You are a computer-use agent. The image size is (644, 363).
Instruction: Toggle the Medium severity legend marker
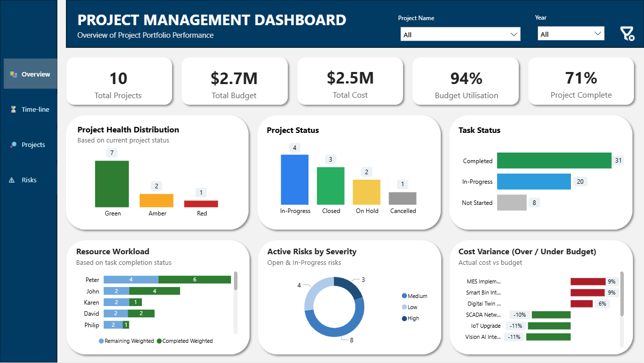(x=405, y=296)
